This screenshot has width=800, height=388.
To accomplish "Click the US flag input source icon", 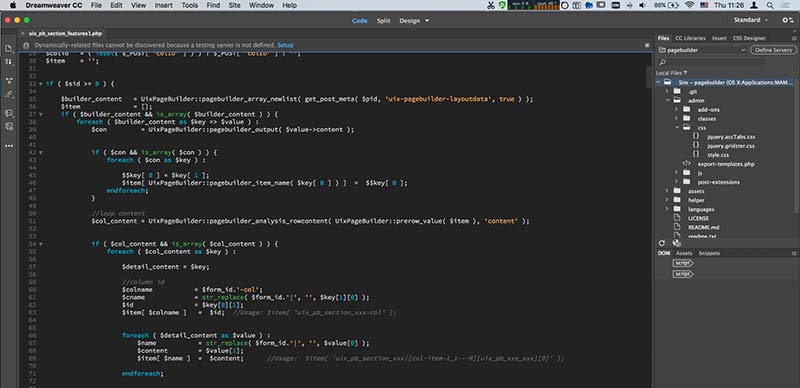I will (x=704, y=5).
